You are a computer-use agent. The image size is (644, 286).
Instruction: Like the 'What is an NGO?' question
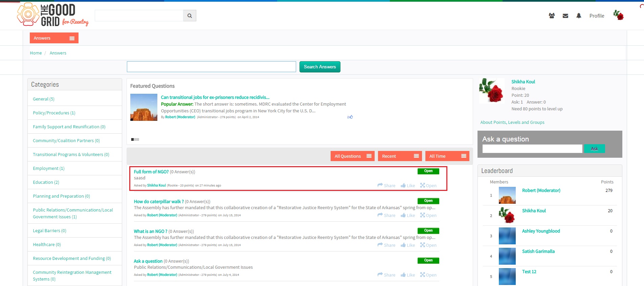point(408,245)
